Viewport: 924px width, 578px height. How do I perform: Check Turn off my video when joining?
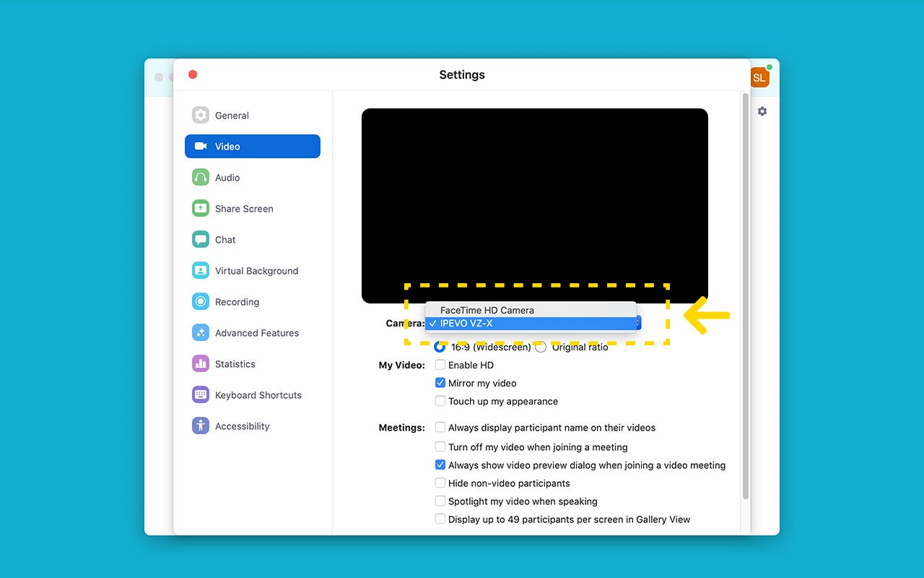tap(440, 447)
